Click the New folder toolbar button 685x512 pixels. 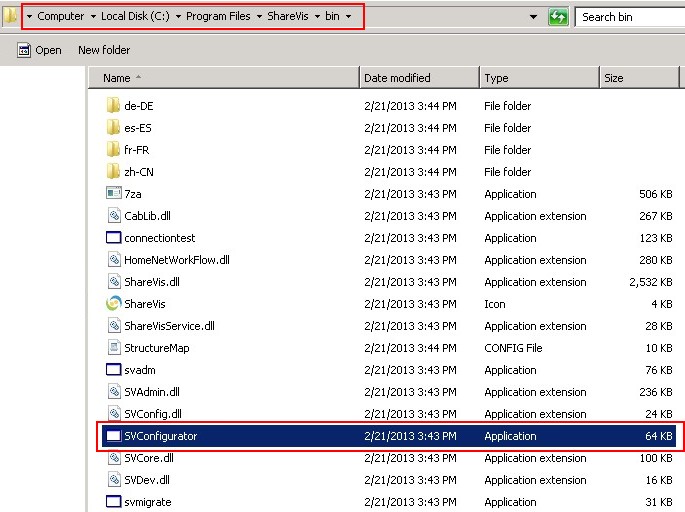(104, 50)
